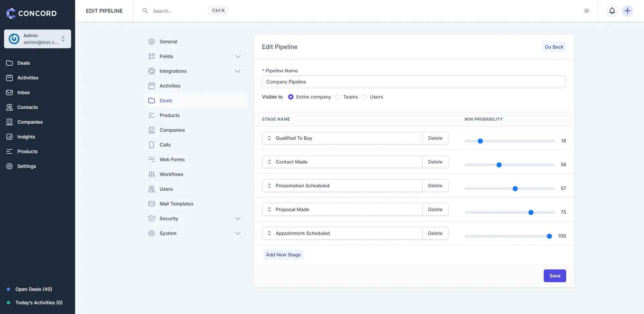This screenshot has height=314, width=644.
Task: Click the Companies building icon in main sidebar
Action: 9,122
